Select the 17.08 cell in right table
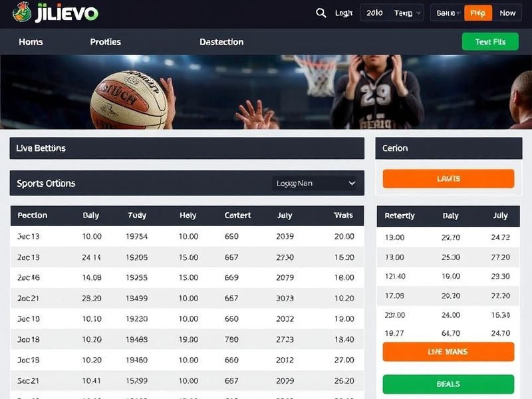 pyautogui.click(x=394, y=296)
